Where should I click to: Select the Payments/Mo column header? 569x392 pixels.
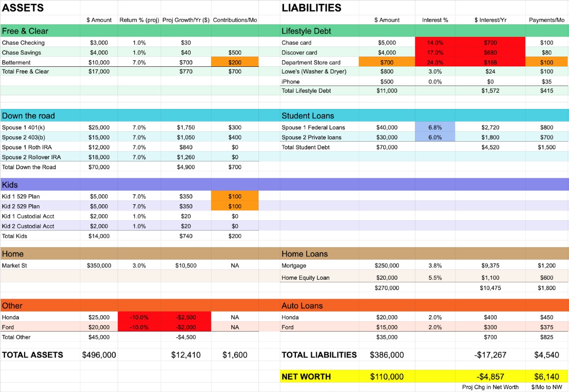[547, 20]
